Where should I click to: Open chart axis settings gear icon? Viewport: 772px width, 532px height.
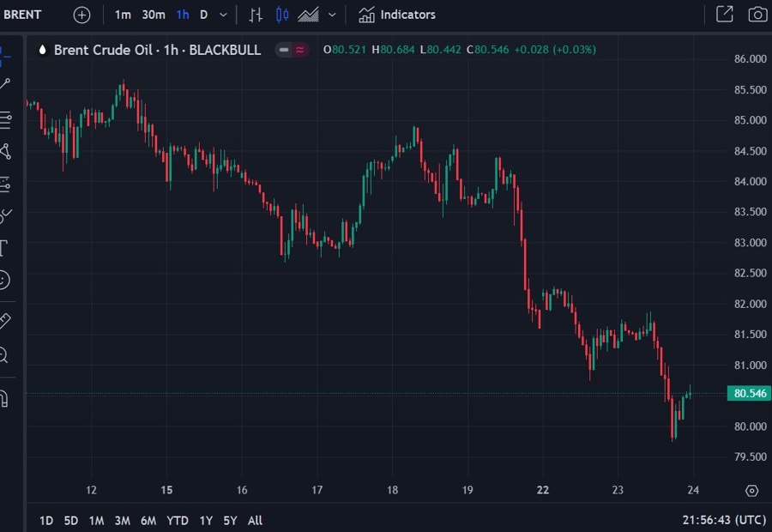coord(751,491)
